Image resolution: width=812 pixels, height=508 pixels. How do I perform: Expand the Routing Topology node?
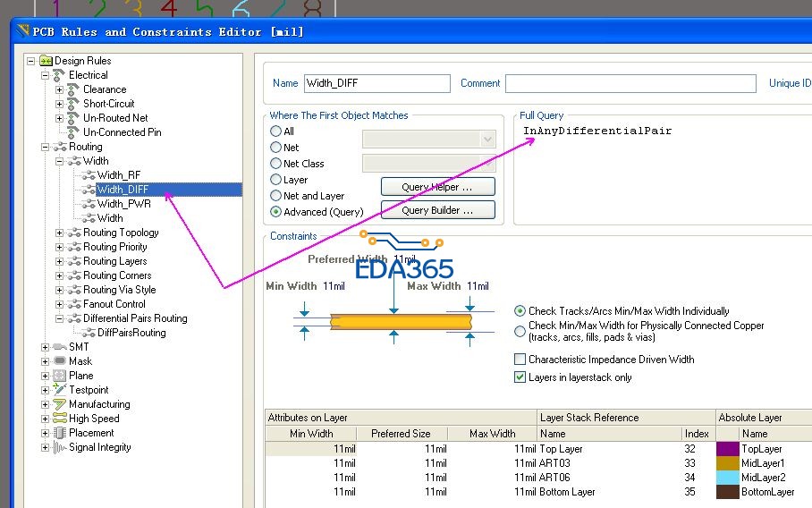point(60,233)
